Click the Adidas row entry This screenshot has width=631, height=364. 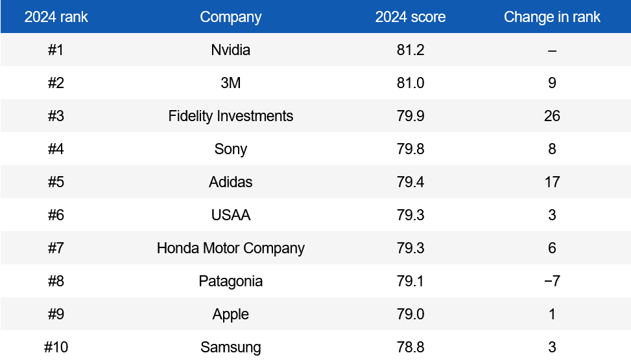coord(231,182)
